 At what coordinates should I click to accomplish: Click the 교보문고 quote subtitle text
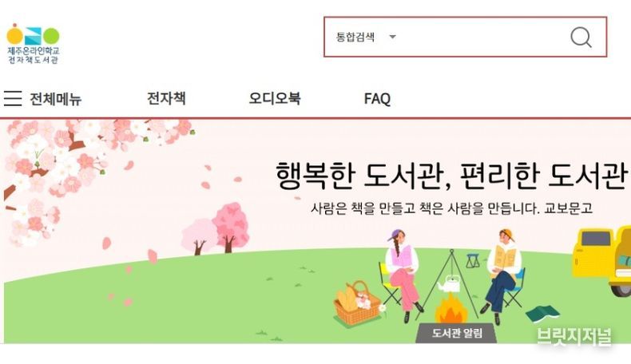[x=451, y=208]
